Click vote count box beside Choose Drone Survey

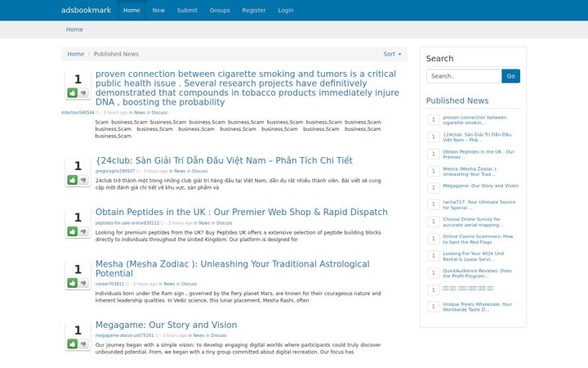(434, 222)
